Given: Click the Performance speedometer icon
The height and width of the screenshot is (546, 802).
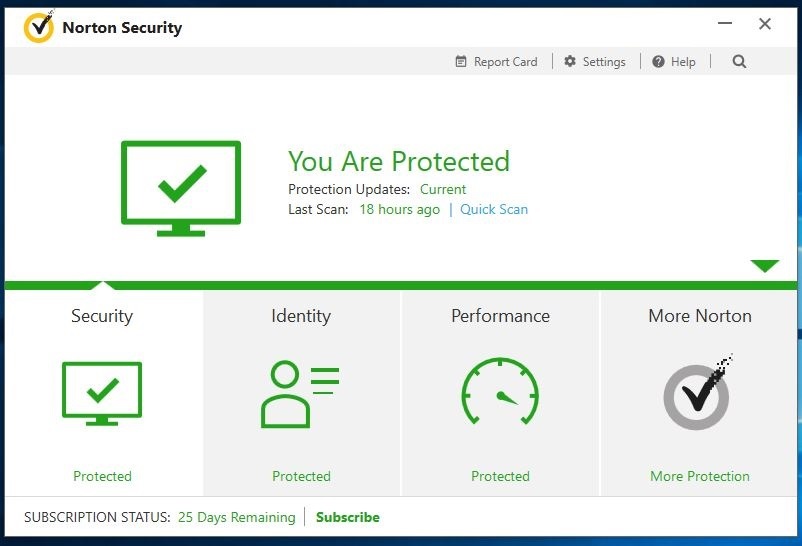Looking at the screenshot, I should pos(500,391).
